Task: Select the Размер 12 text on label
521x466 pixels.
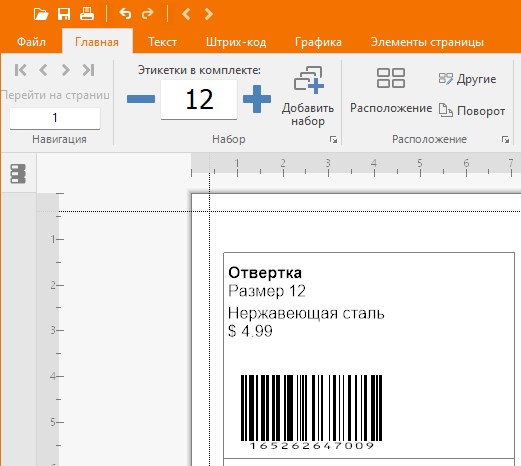Action: tap(267, 291)
